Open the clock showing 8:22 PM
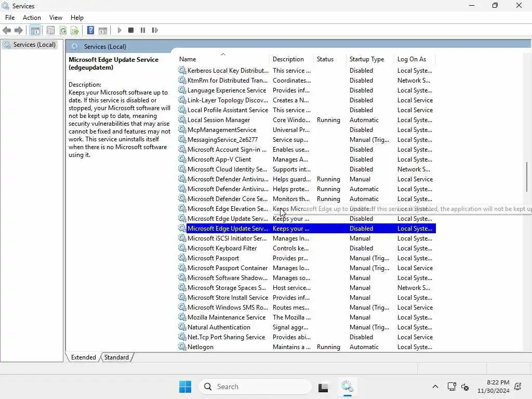The image size is (532, 399). (x=494, y=387)
